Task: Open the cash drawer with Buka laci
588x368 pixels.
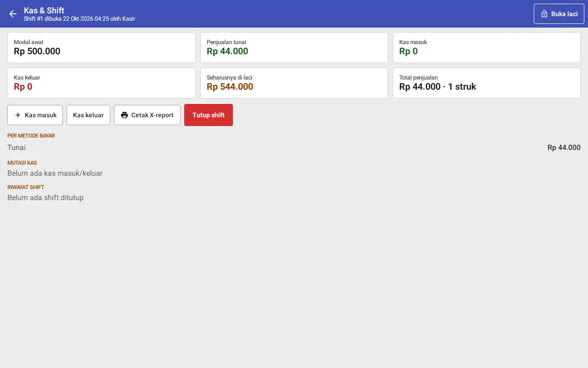Action: point(559,14)
